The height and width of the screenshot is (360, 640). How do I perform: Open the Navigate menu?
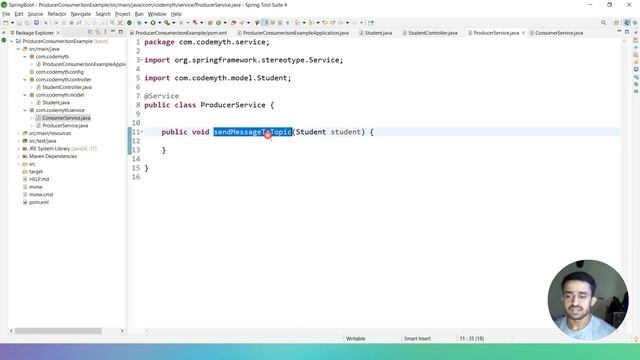point(81,14)
